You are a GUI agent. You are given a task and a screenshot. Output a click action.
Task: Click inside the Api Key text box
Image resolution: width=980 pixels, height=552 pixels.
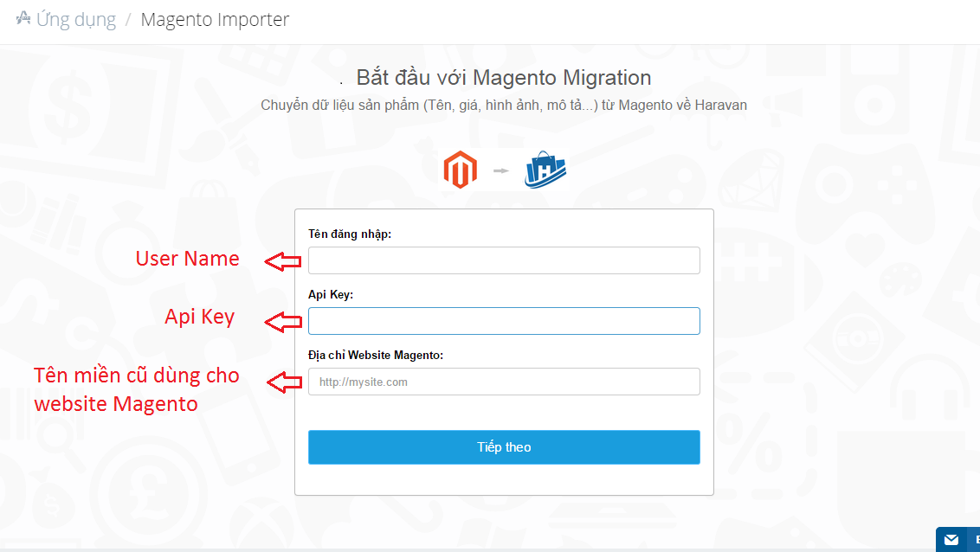coord(504,321)
